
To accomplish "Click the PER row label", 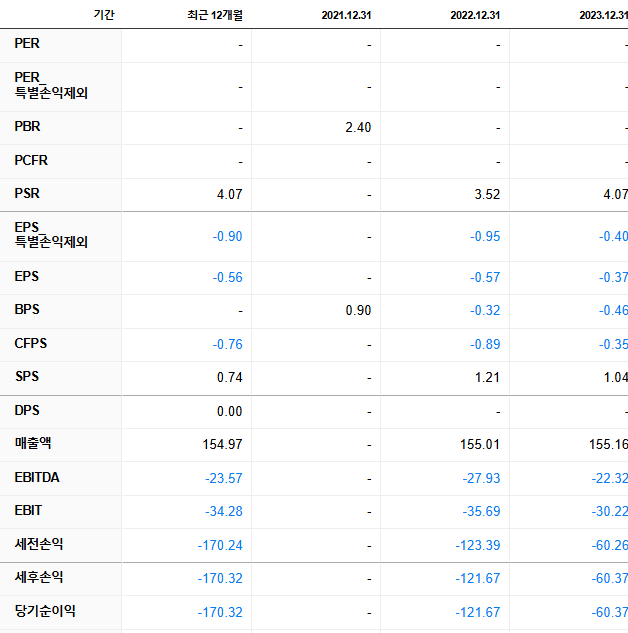I will [27, 44].
